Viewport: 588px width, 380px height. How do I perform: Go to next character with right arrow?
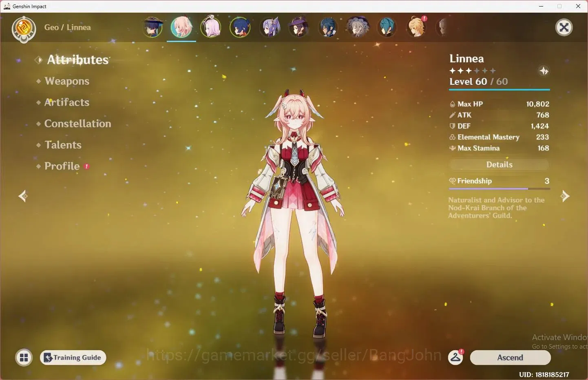(565, 196)
